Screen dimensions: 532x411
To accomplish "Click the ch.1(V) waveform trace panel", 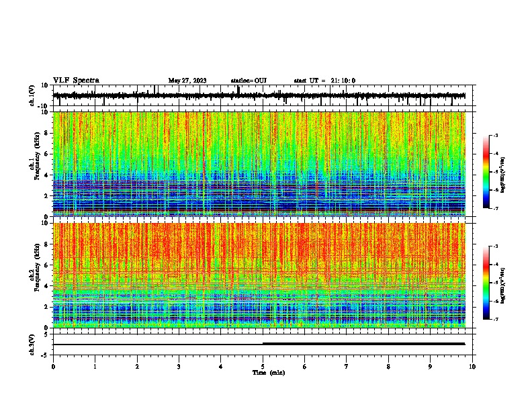I will [x=263, y=95].
